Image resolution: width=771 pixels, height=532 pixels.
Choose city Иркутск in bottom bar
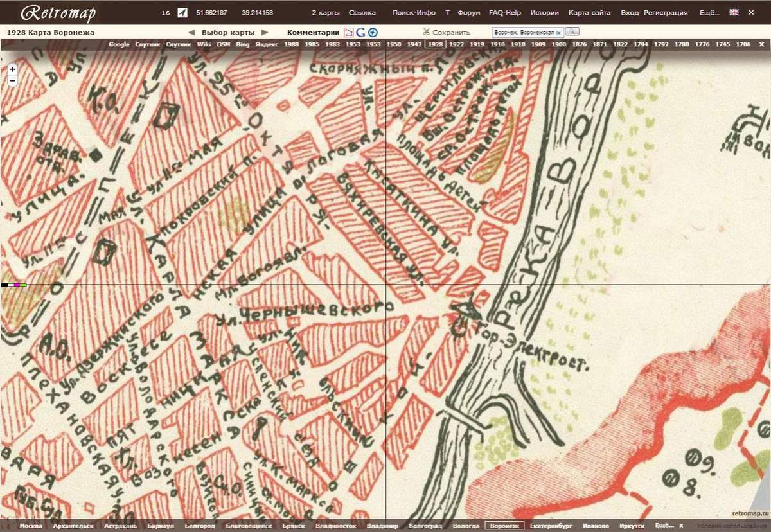tap(634, 526)
